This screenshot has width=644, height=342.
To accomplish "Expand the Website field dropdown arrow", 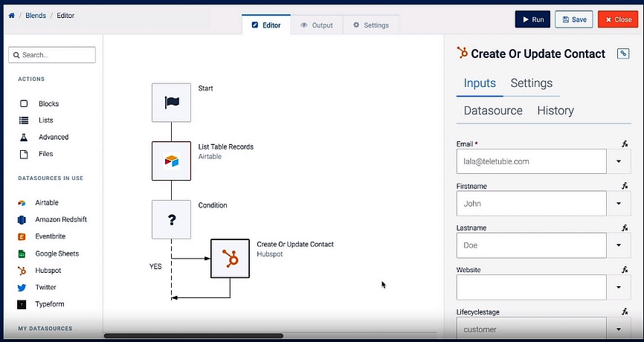I will pyautogui.click(x=619, y=287).
